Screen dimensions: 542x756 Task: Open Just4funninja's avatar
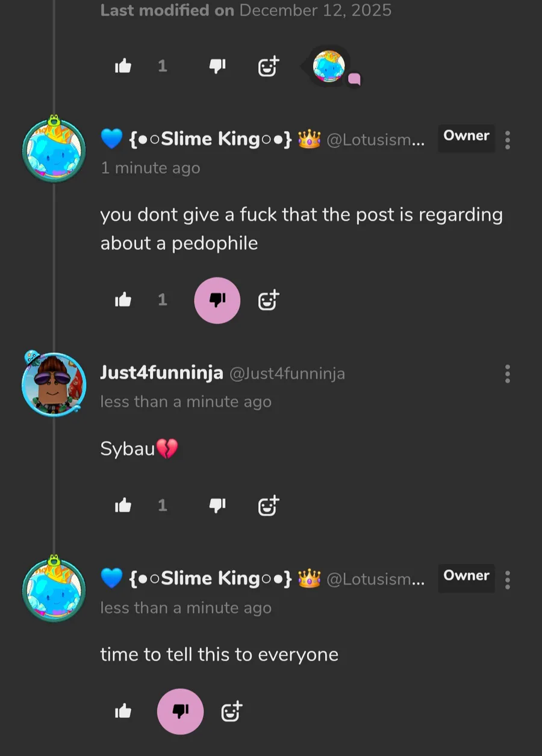pyautogui.click(x=54, y=383)
